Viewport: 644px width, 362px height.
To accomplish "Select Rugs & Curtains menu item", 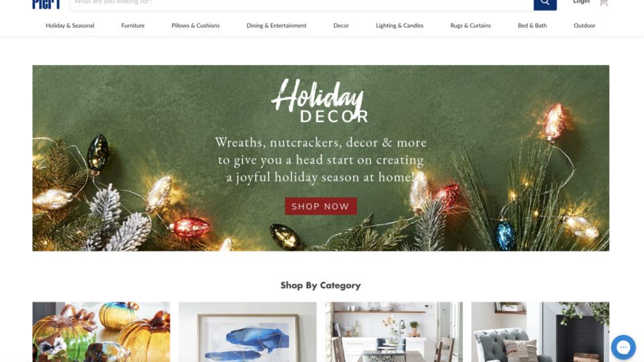I will coord(470,25).
